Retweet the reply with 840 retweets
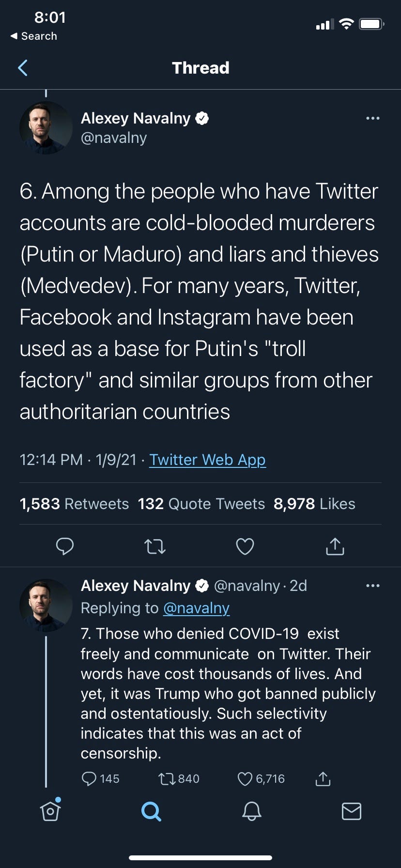This screenshot has width=401, height=868. click(x=167, y=778)
